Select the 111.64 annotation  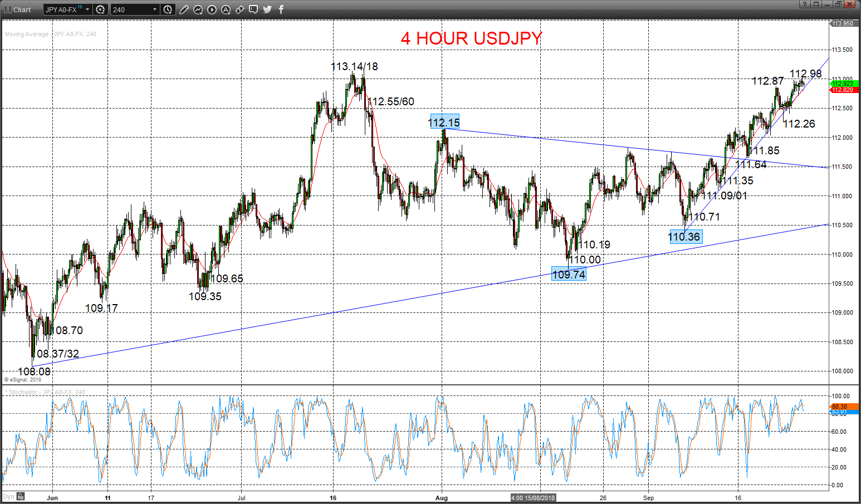(x=751, y=164)
